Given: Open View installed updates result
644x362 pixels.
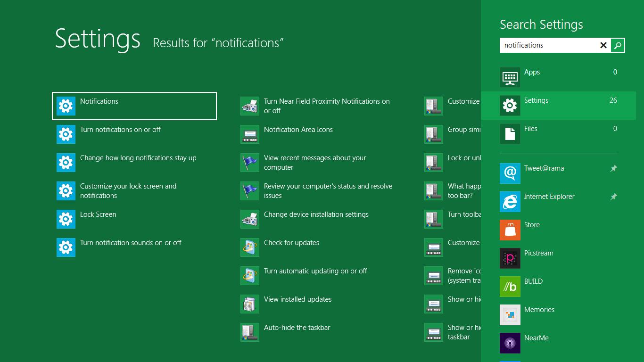Looking at the screenshot, I should (318, 304).
